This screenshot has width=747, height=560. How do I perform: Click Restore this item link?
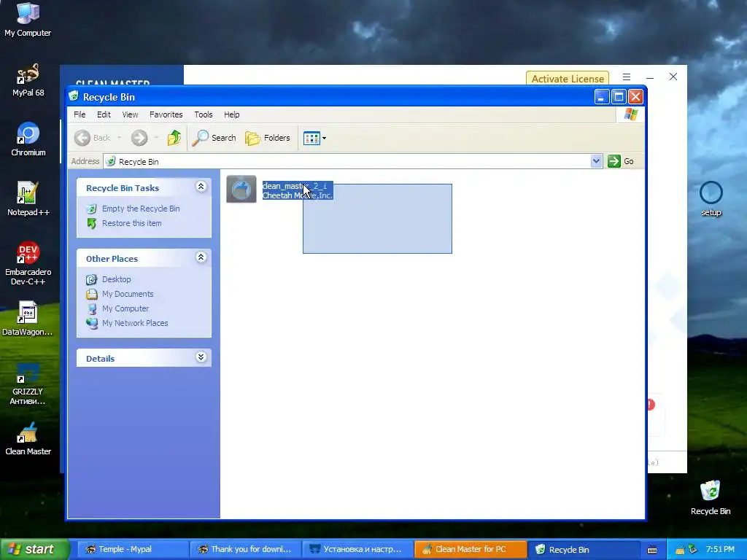131,223
